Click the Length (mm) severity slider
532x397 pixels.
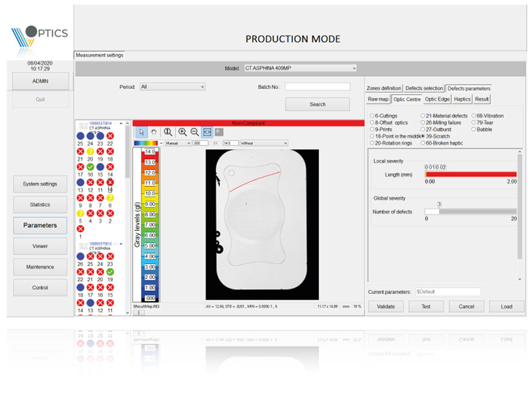[x=471, y=174]
